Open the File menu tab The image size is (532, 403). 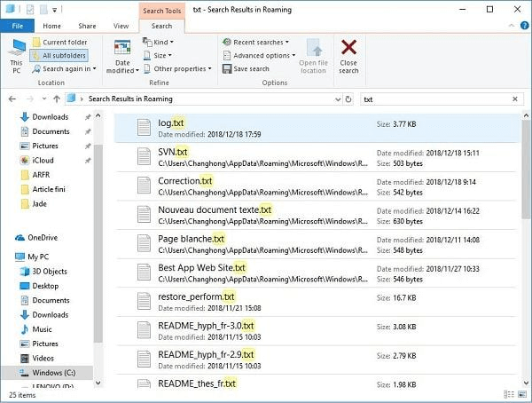tap(17, 27)
